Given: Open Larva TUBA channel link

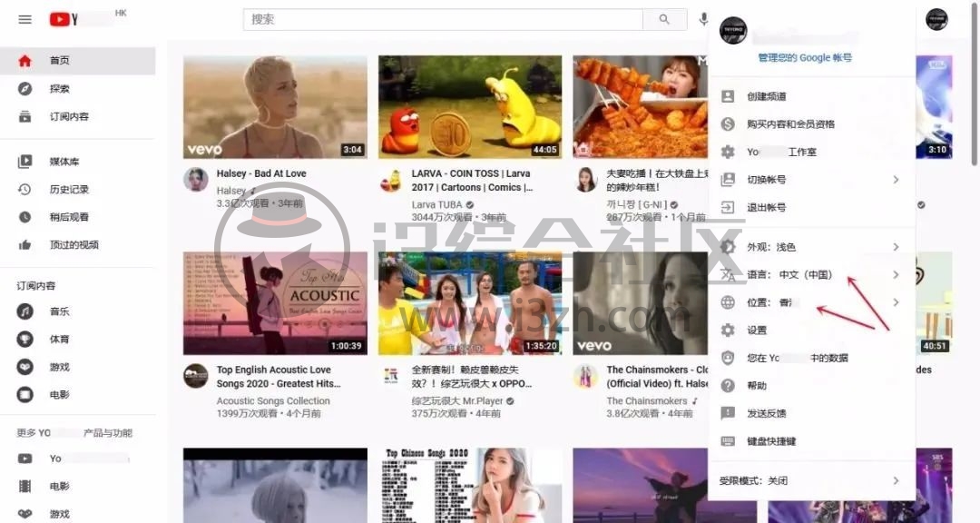Looking at the screenshot, I should click(436, 204).
